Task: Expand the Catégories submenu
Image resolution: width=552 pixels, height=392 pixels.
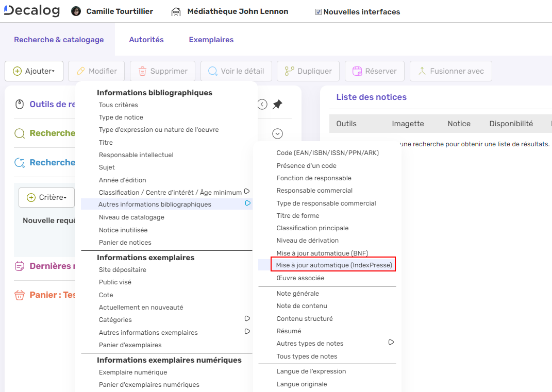Action: (x=247, y=319)
